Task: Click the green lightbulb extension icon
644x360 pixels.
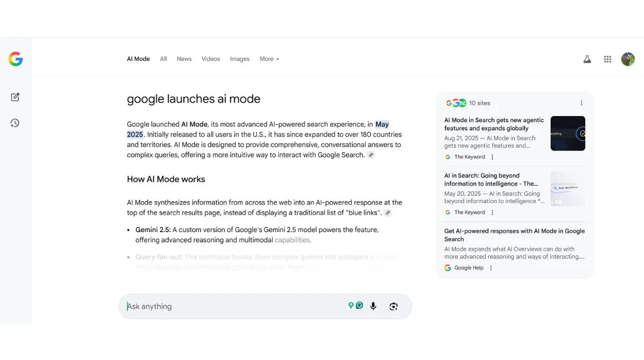Action: click(x=351, y=305)
